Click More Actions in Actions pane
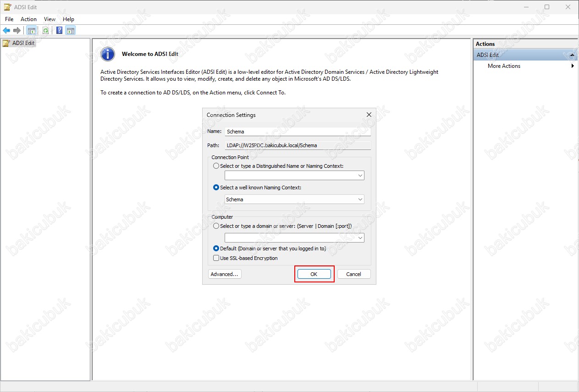Screen dimensions: 579x392 point(504,66)
